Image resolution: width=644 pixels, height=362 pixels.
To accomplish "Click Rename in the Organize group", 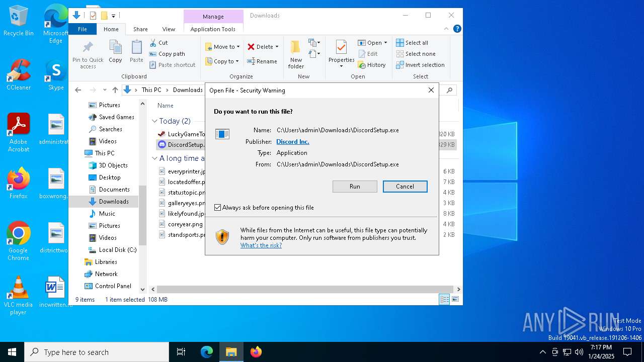I will [262, 61].
